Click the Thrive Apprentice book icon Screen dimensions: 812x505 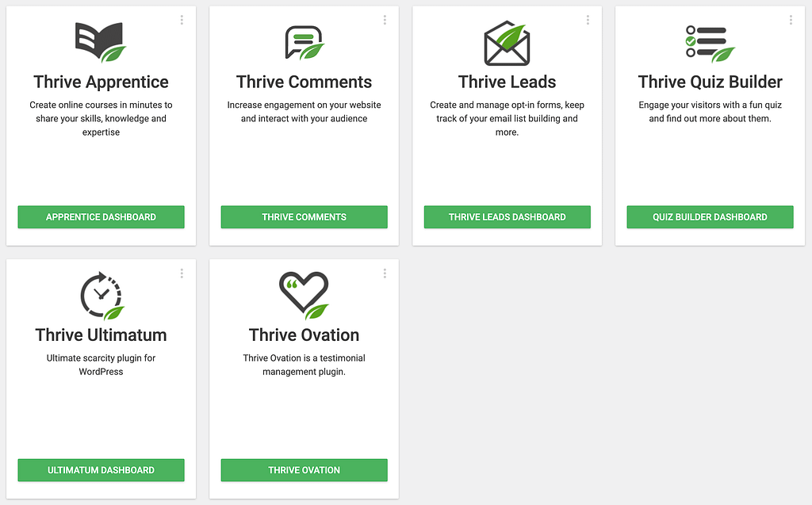(101, 43)
